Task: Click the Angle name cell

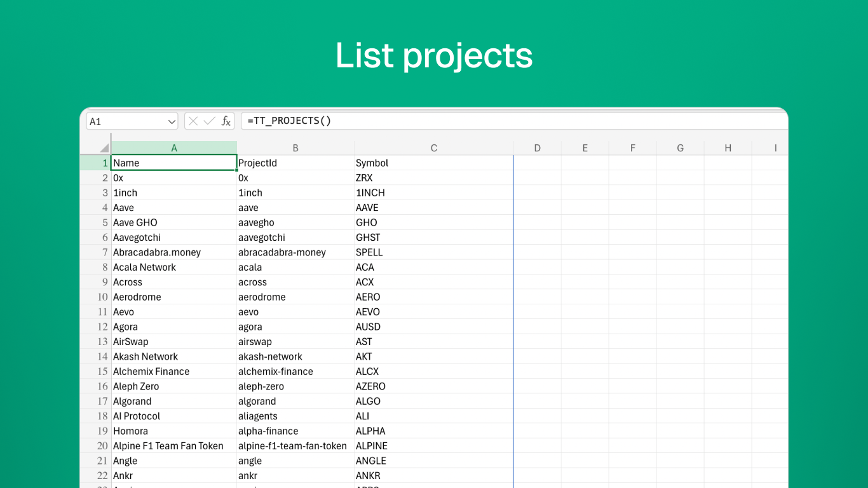Action: (x=174, y=461)
